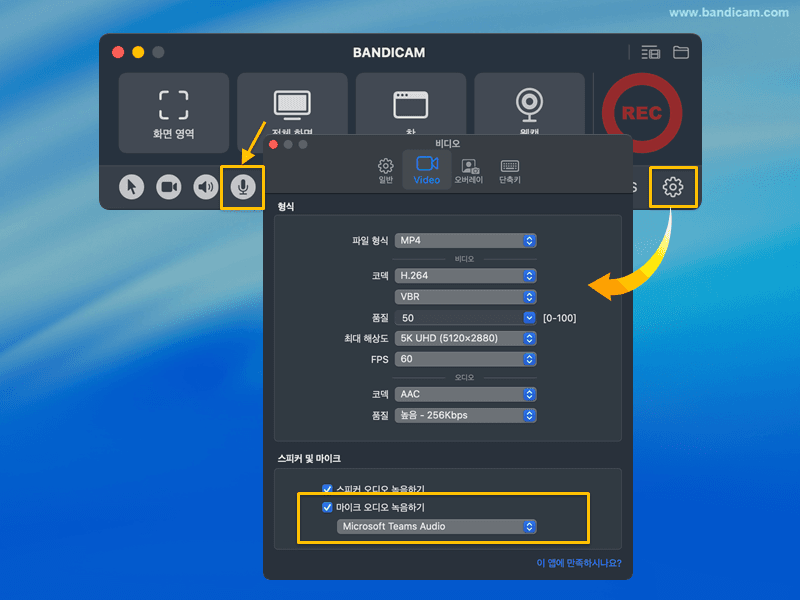Expand the H.264 video codec dropdown
This screenshot has width=800, height=600.
pyautogui.click(x=466, y=275)
